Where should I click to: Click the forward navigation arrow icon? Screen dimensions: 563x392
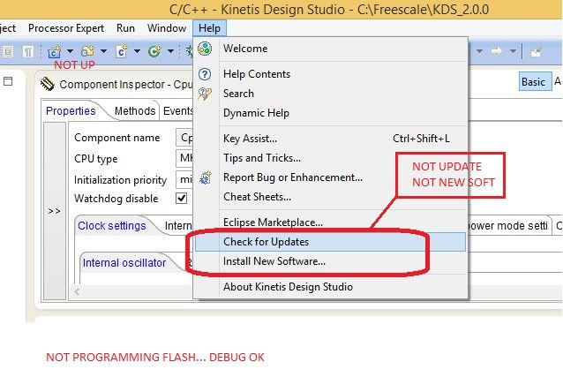point(497,51)
